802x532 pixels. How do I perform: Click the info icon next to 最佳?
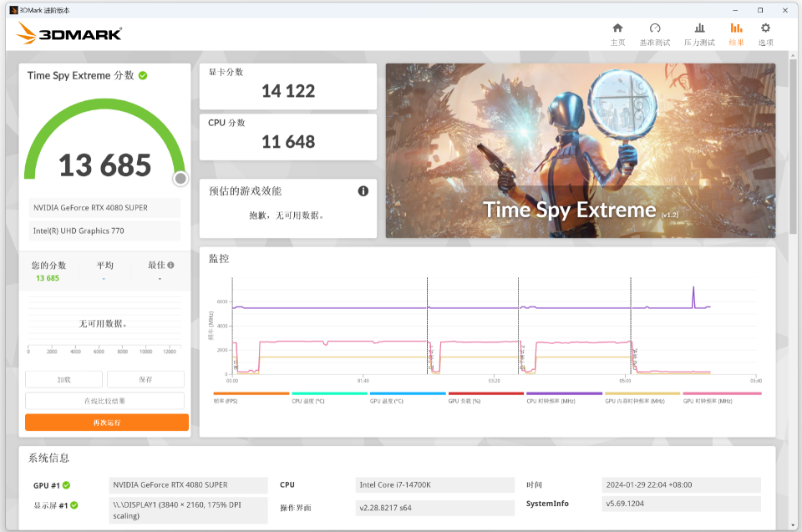[x=171, y=266]
